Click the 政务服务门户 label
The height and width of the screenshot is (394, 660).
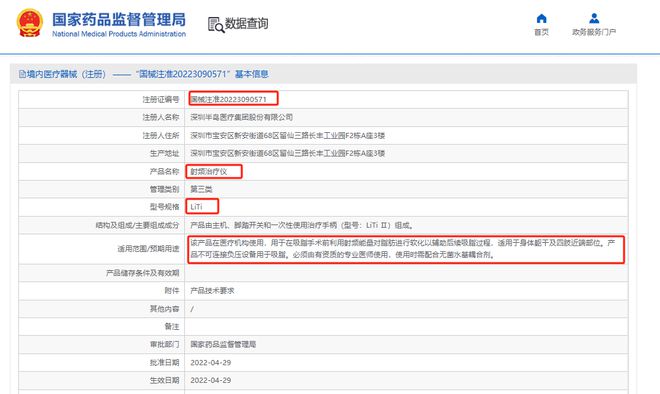[594, 32]
